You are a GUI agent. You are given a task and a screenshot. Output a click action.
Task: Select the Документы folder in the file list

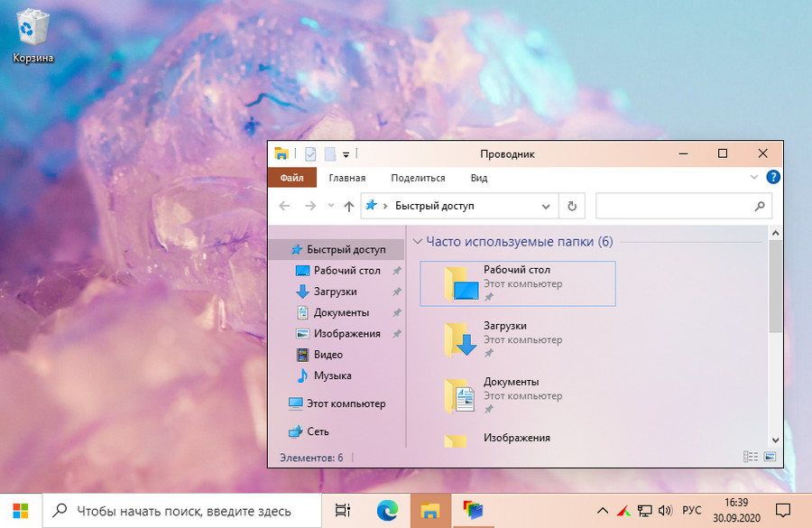(518, 396)
